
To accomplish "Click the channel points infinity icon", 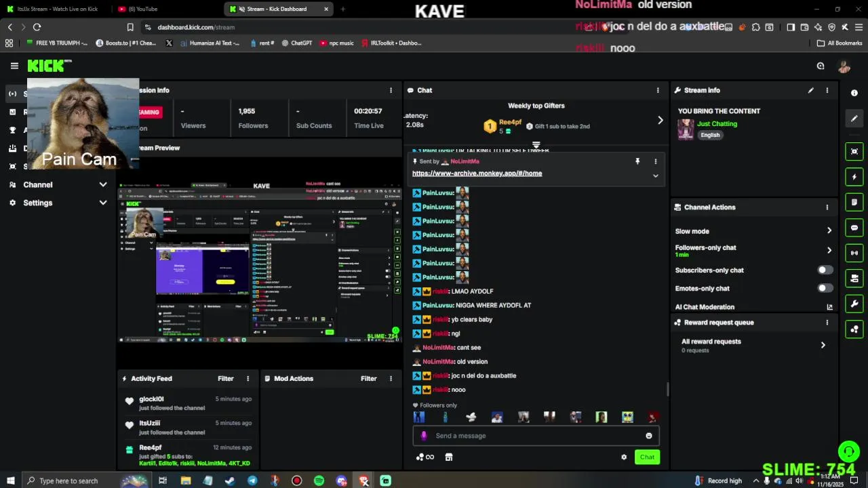I will 425,457.
